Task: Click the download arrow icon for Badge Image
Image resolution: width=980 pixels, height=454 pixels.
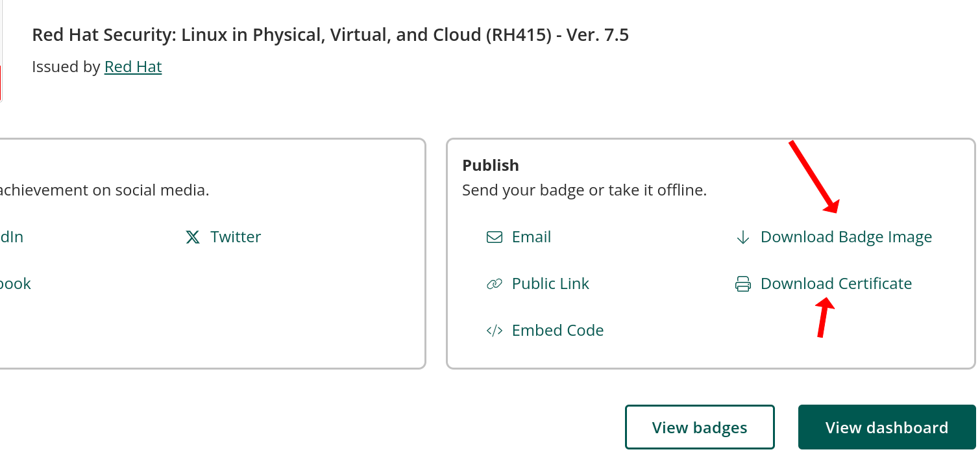Action: point(742,237)
